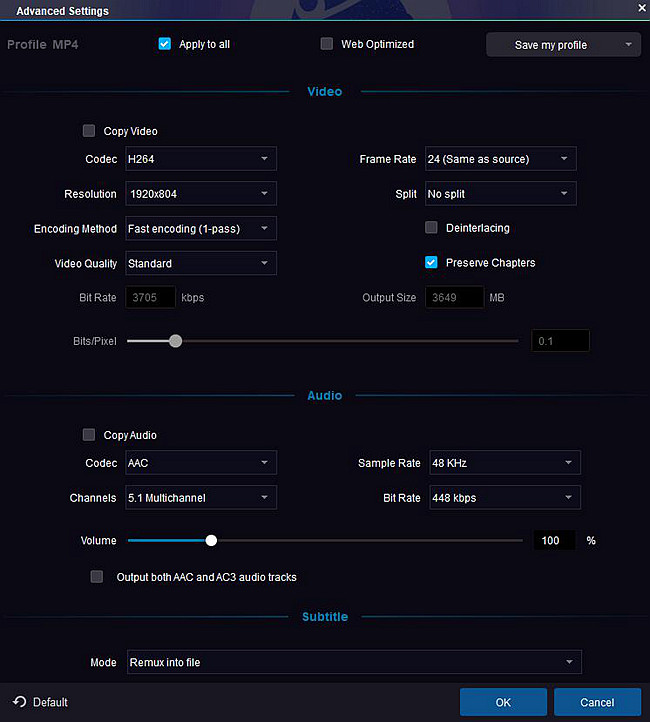Tick the Copy Audio checkbox

click(89, 435)
